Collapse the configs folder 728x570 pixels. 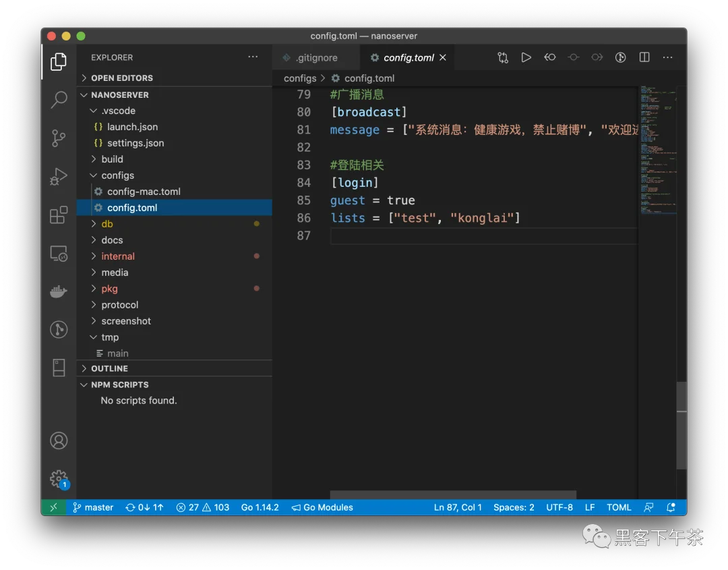[175, 175]
